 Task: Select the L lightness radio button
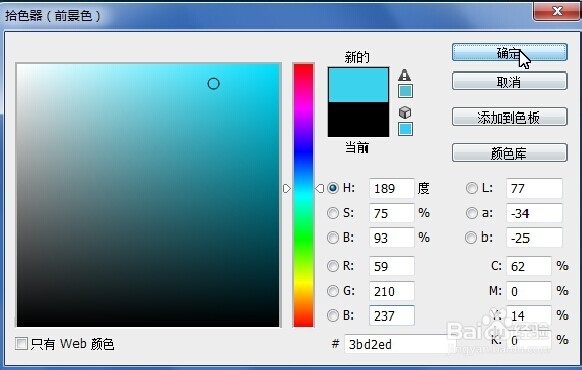(x=472, y=188)
